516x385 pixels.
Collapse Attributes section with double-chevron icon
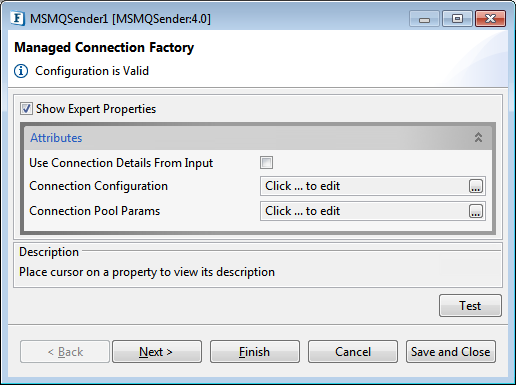point(478,137)
